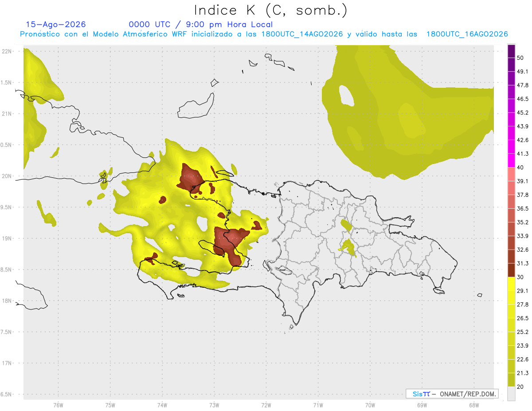This screenshot has width=532, height=411.
Task: Click the '39.1' value on color scale
Action: 523,181
